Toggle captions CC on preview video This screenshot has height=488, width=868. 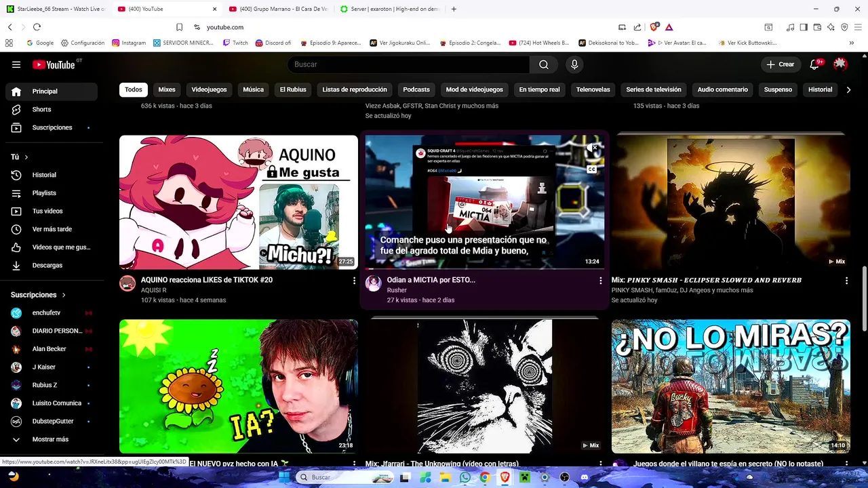click(x=592, y=169)
